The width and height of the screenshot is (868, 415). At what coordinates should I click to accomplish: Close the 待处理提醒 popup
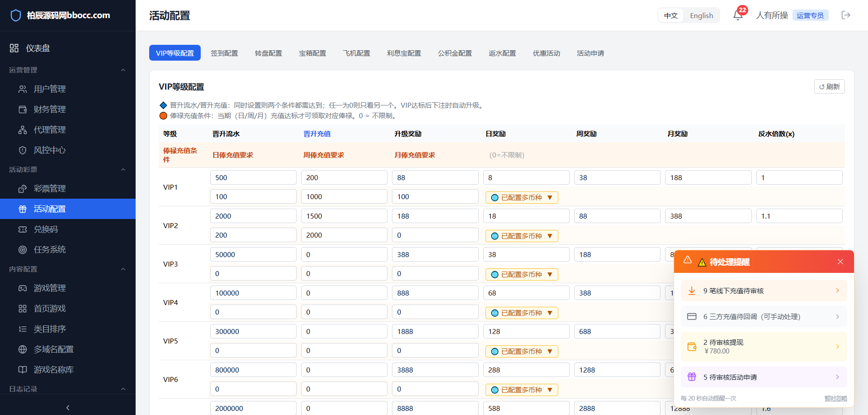click(x=840, y=262)
